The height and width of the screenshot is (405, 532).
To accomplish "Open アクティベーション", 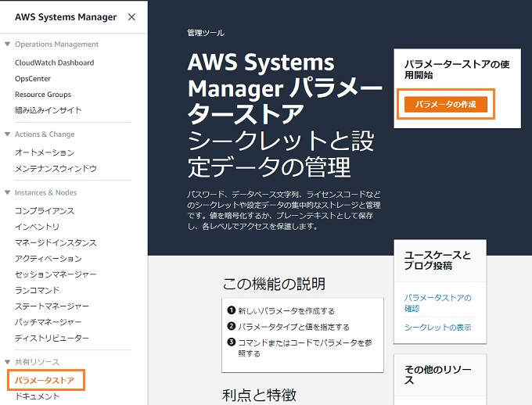I will tap(49, 259).
